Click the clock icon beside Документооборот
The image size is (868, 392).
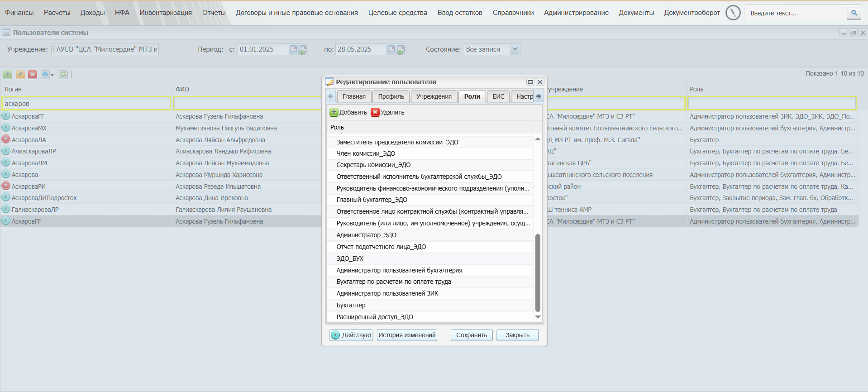click(x=733, y=13)
